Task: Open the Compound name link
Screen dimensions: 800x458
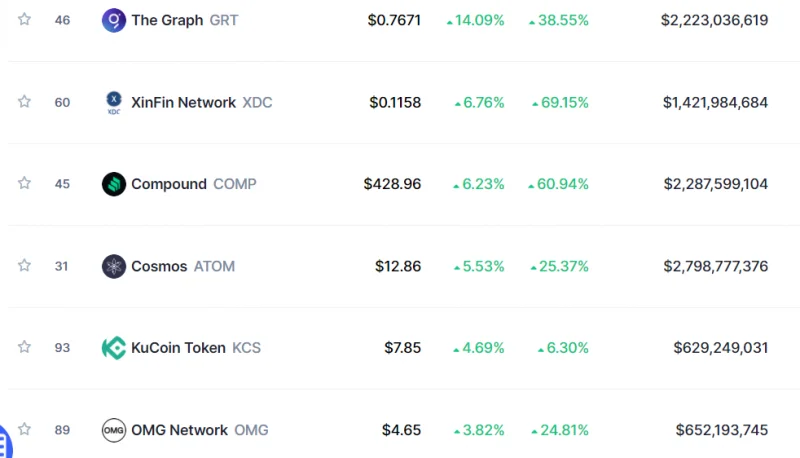Action: pyautogui.click(x=169, y=184)
